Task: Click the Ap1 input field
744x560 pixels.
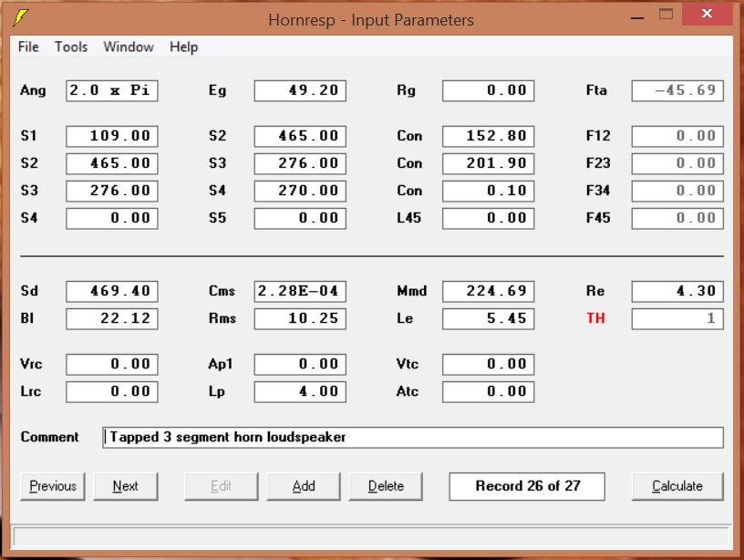Action: click(x=300, y=365)
